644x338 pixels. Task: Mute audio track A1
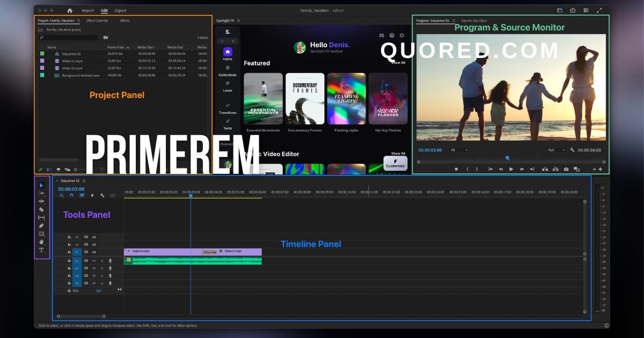click(x=93, y=260)
